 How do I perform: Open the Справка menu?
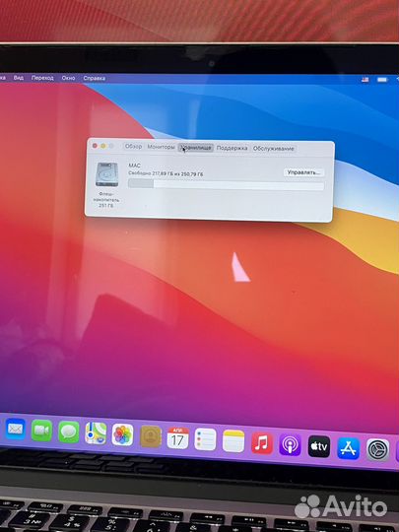coord(94,78)
